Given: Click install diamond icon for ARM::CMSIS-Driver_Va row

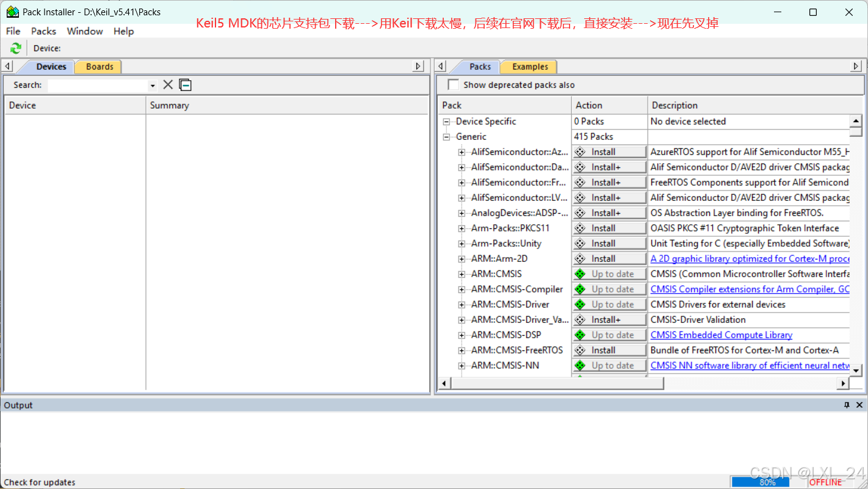Looking at the screenshot, I should [580, 320].
